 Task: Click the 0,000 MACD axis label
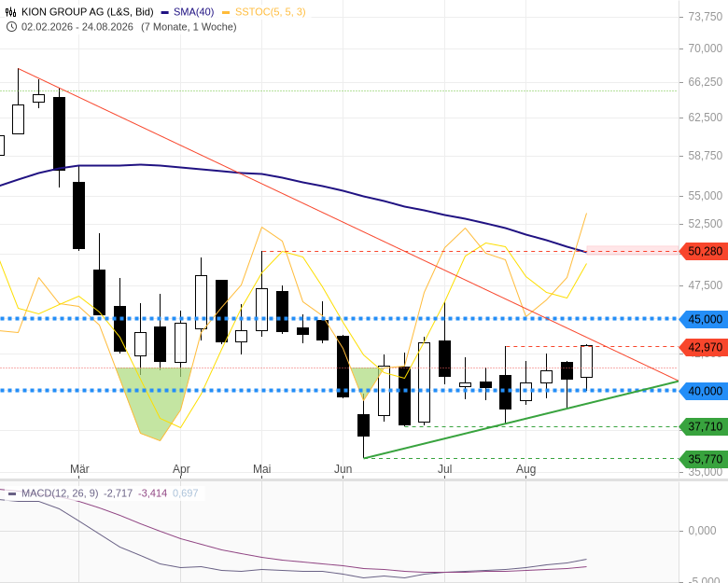click(x=702, y=531)
